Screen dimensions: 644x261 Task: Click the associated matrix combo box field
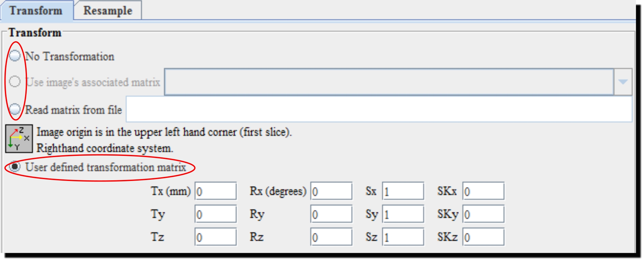click(x=389, y=82)
